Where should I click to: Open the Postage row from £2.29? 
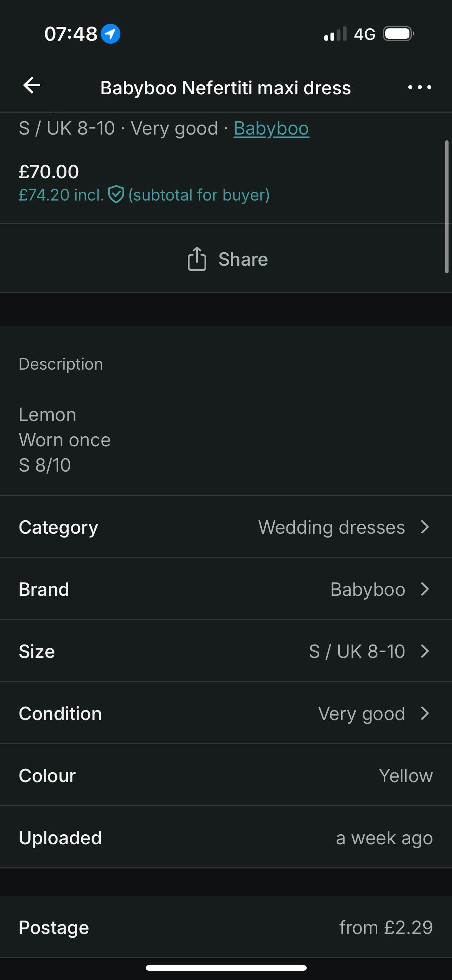pos(226,928)
